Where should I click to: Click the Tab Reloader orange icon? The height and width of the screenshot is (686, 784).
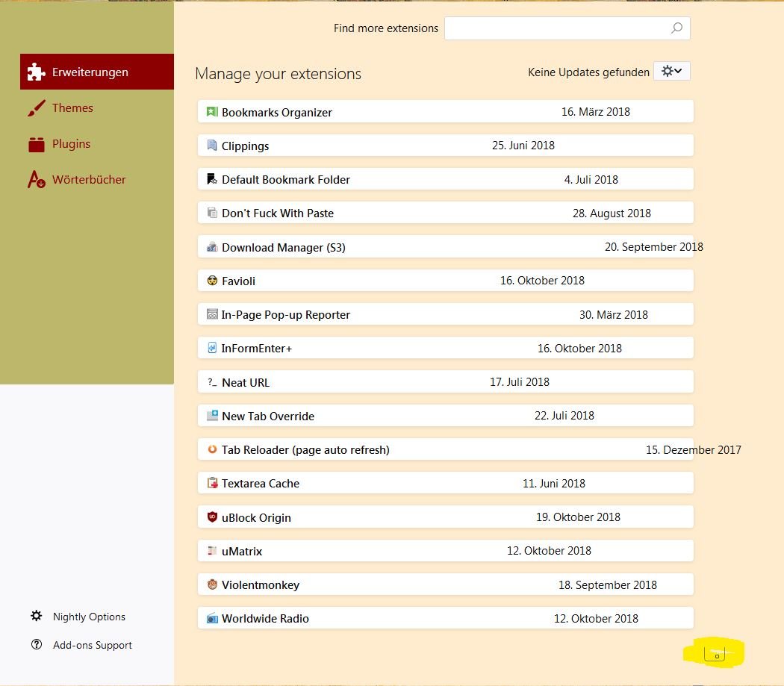[x=212, y=449]
